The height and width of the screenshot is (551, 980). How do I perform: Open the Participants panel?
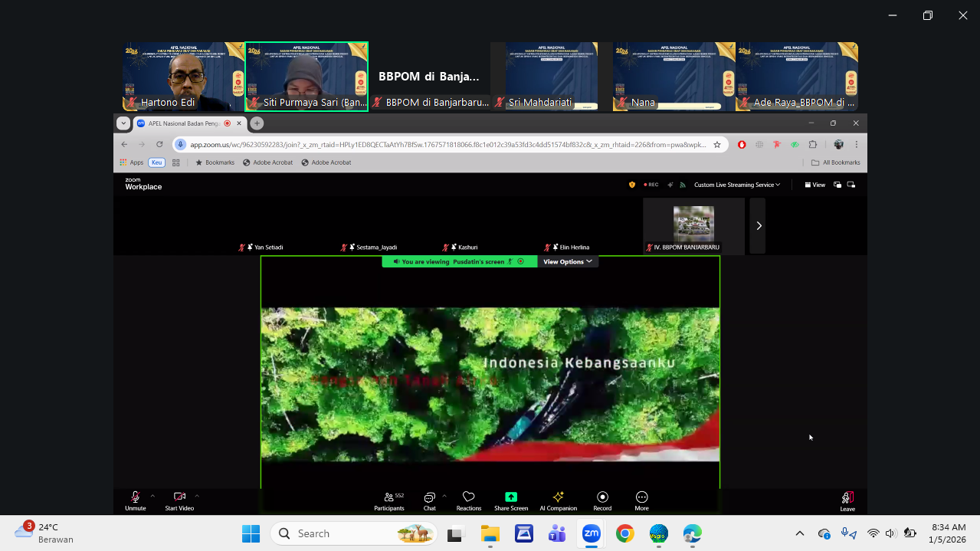[389, 500]
